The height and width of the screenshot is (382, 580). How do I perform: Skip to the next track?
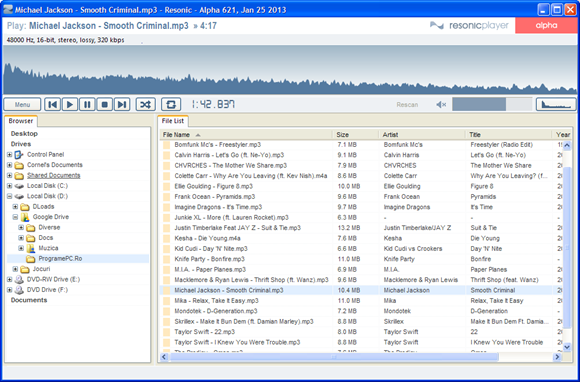click(122, 105)
